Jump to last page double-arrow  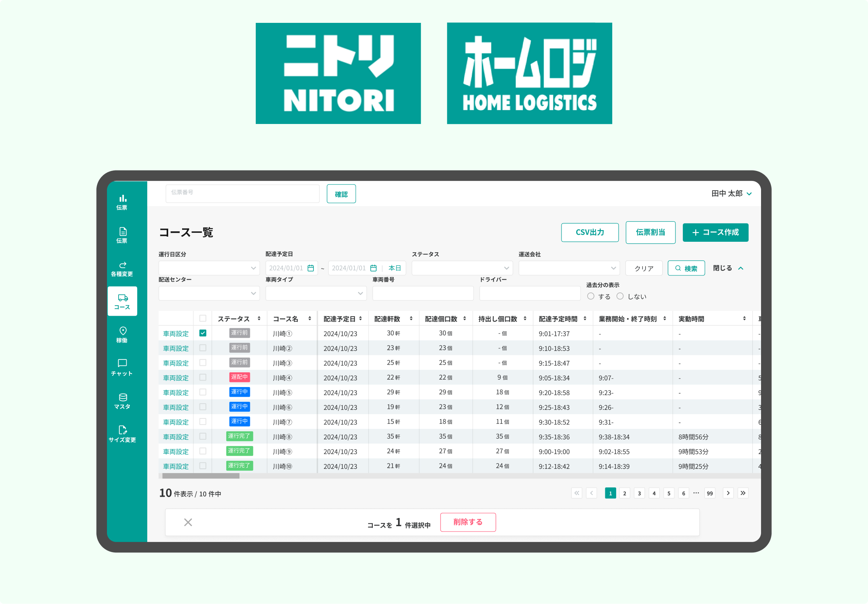tap(743, 493)
